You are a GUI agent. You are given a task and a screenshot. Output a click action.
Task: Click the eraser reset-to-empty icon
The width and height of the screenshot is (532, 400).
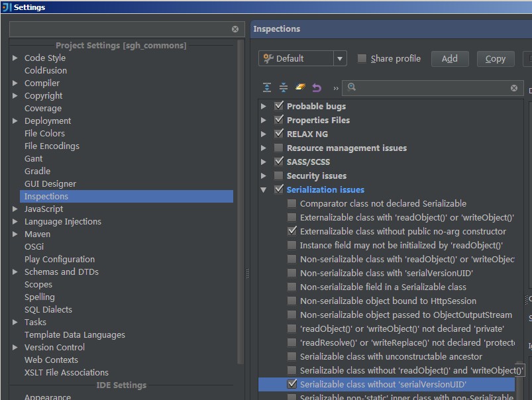click(x=300, y=87)
